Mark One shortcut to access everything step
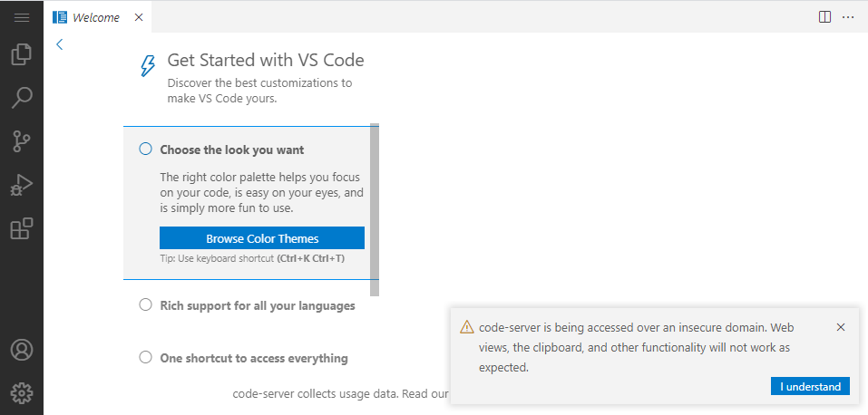This screenshot has width=868, height=415. pos(146,357)
